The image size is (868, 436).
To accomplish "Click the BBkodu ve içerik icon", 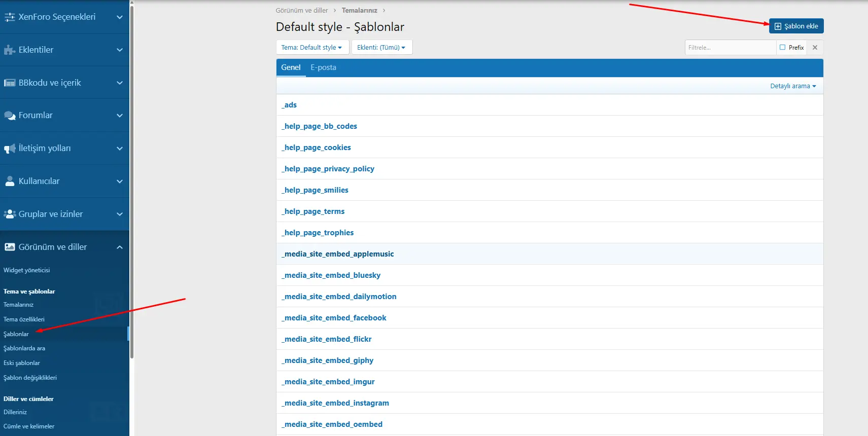I will pos(10,83).
